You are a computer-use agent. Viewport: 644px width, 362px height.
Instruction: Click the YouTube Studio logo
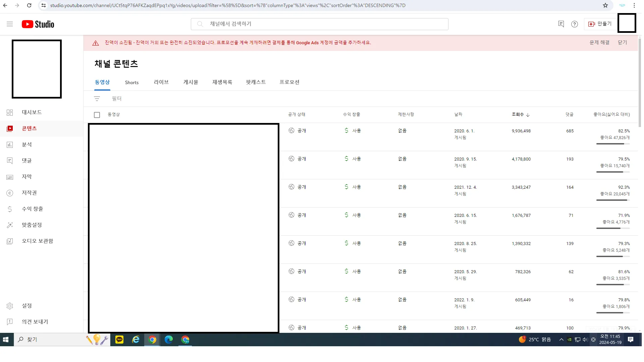38,24
